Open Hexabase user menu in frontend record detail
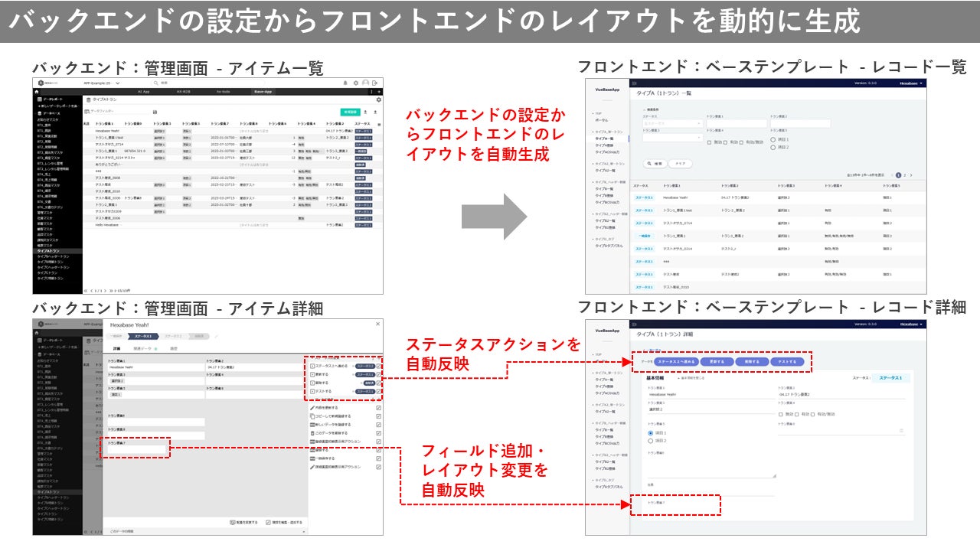 click(x=911, y=324)
